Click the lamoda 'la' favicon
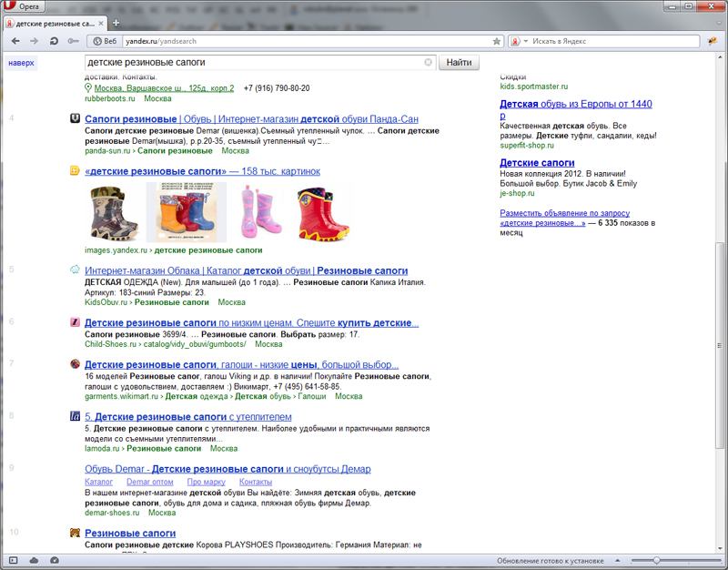Image resolution: width=728 pixels, height=570 pixels. [75, 416]
